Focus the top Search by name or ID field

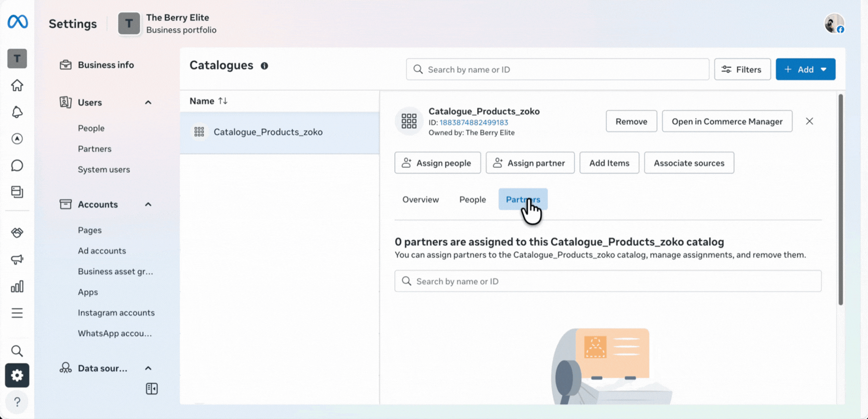point(557,69)
